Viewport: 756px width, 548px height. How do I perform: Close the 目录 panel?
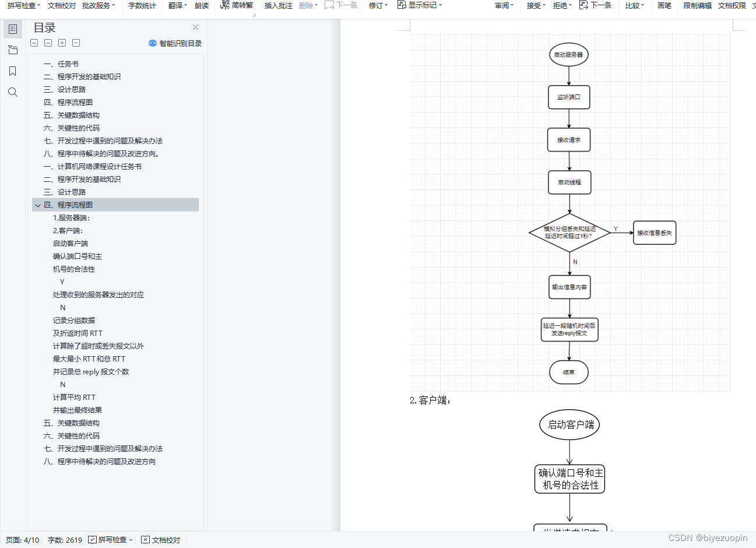pos(195,27)
